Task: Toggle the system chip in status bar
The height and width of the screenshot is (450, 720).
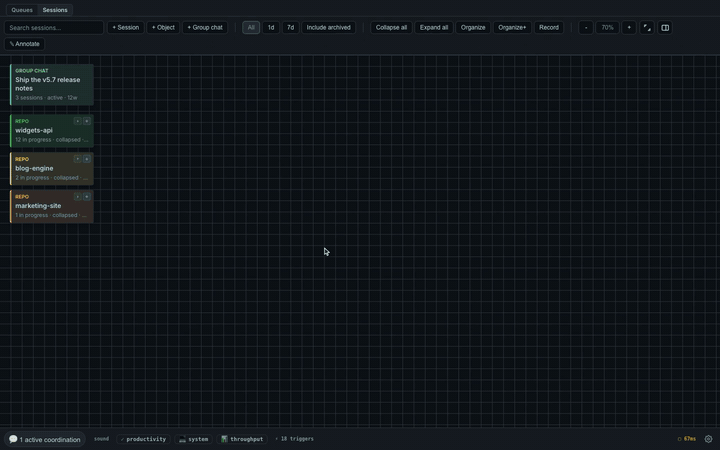Action: coord(194,439)
